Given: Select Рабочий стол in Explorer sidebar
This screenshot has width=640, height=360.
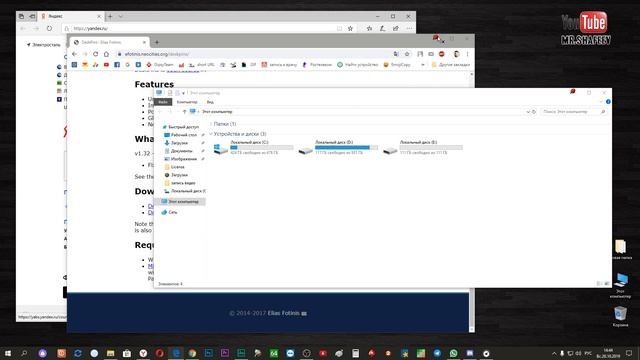Looking at the screenshot, I should pyautogui.click(x=184, y=135).
